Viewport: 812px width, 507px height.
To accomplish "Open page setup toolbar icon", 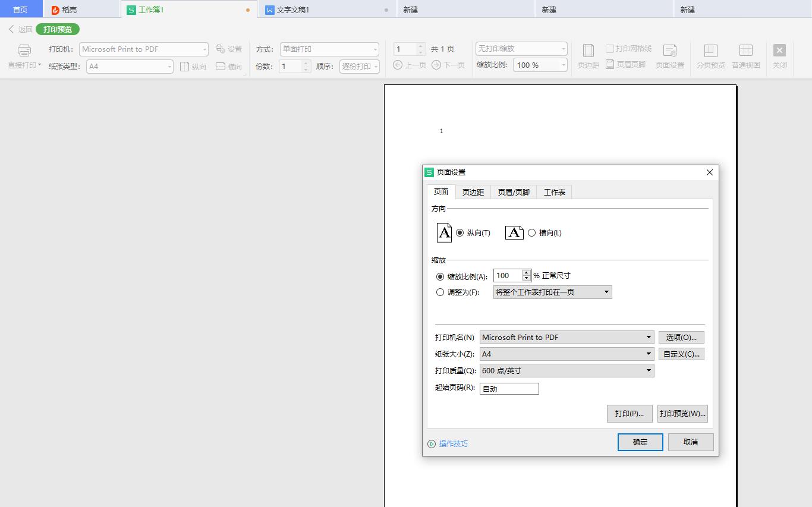I will (670, 51).
